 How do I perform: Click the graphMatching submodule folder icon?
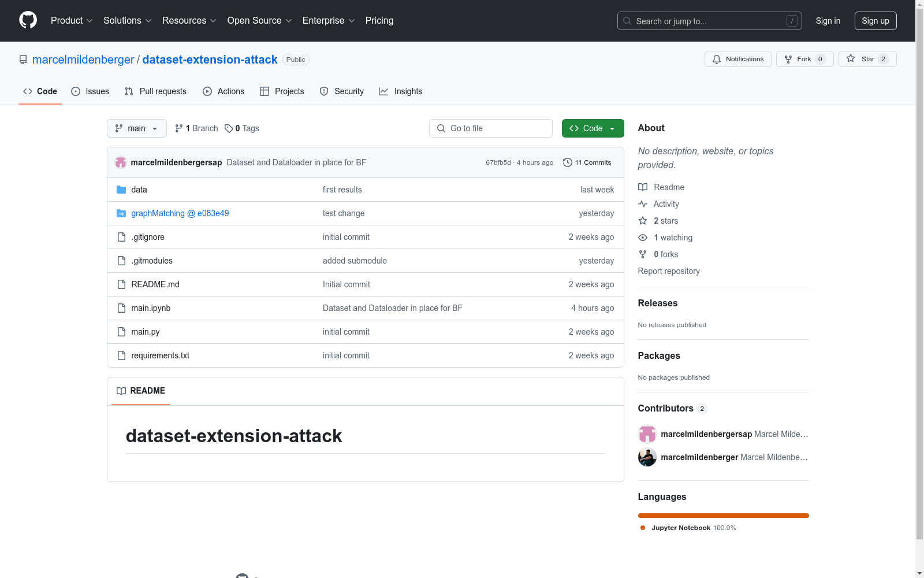121,213
